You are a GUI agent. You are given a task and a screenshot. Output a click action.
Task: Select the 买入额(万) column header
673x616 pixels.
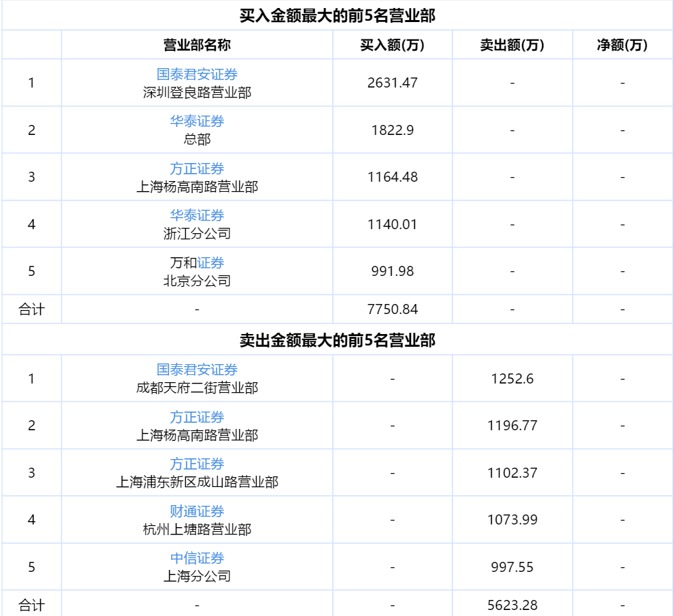pos(394,47)
